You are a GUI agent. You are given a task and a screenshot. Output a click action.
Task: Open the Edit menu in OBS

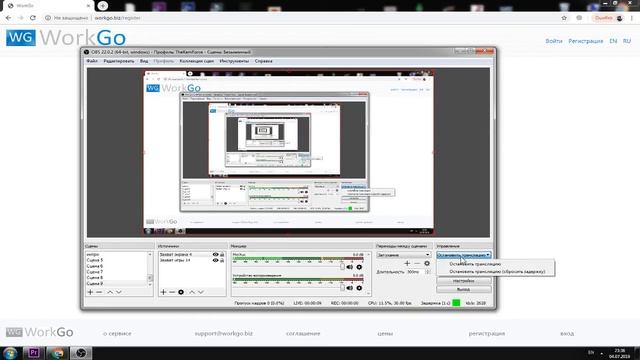click(x=119, y=61)
